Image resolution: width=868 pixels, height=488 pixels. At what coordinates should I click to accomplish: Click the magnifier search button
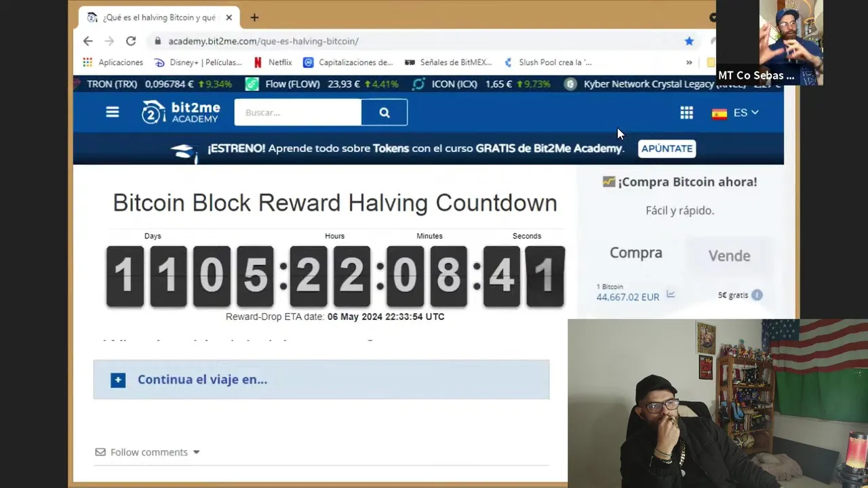coord(384,113)
